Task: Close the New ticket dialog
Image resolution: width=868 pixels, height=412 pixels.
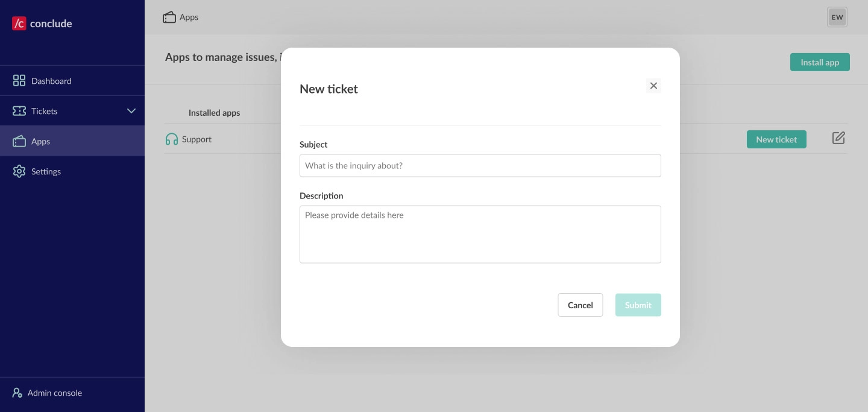Action: point(653,86)
